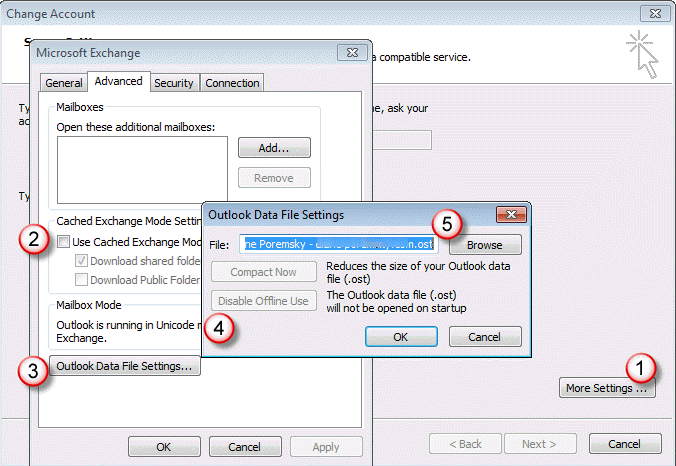676x466 pixels.
Task: Click 'Open these additional mailboxes:' label
Action: point(135,127)
